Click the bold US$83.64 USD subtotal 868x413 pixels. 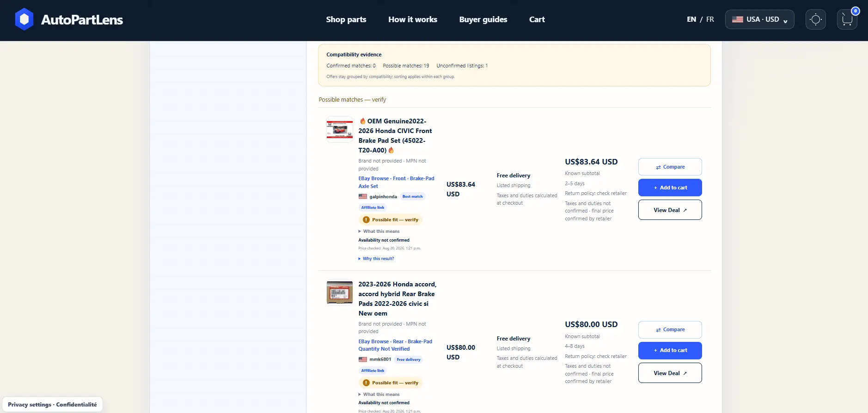[591, 162]
